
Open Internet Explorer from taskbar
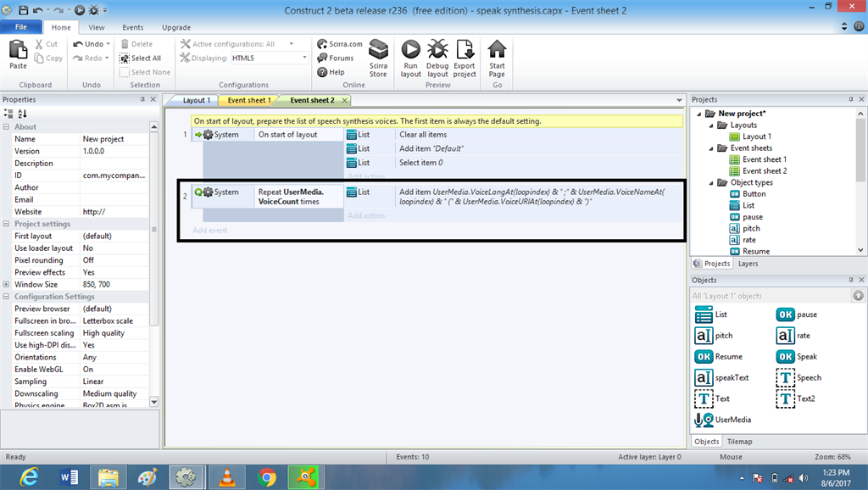29,477
